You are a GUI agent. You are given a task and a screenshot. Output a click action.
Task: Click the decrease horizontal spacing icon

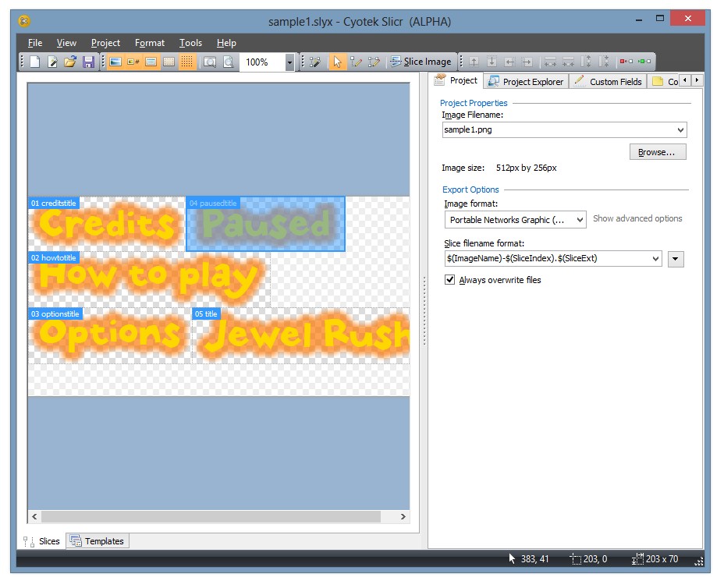[569, 62]
